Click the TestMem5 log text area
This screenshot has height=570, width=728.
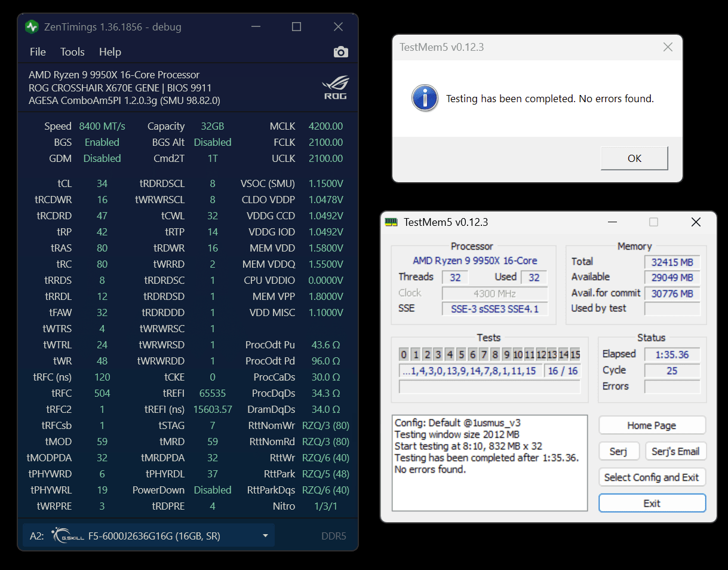(x=490, y=463)
